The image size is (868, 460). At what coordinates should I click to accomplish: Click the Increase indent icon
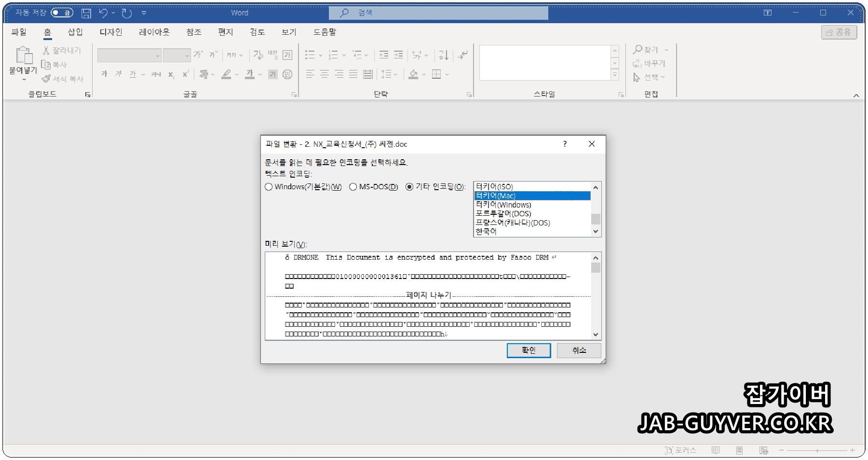point(398,55)
